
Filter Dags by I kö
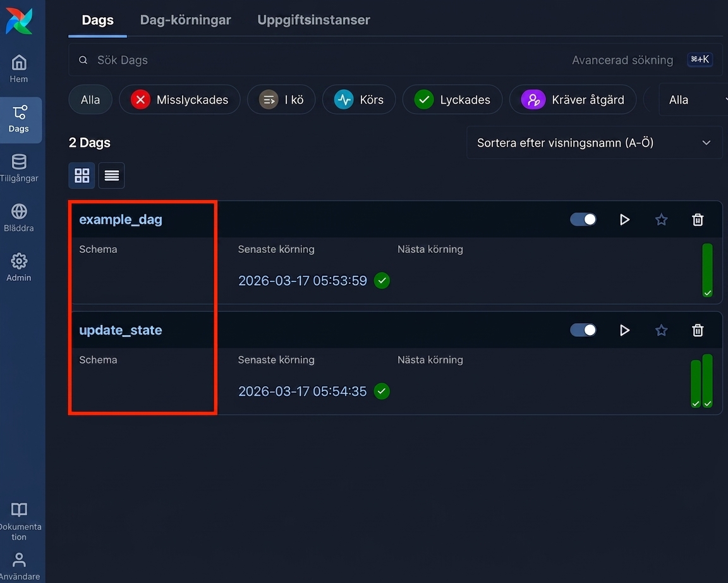point(281,99)
